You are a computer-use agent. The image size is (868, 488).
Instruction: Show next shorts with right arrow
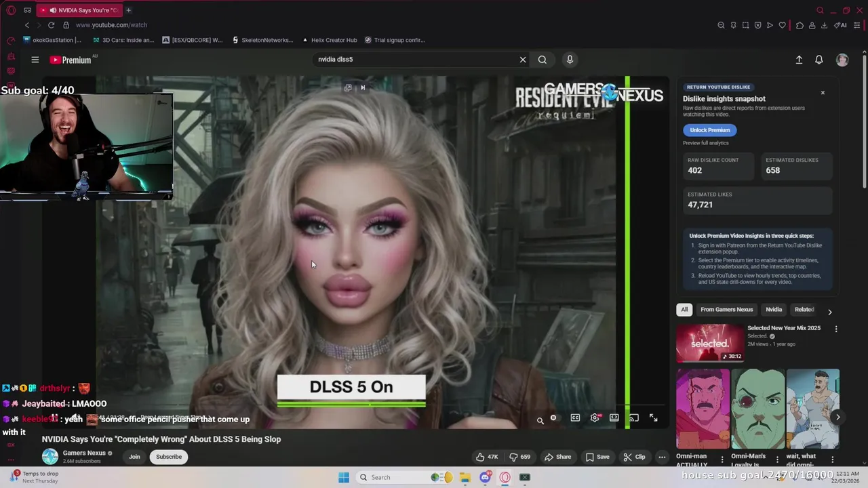(x=837, y=418)
